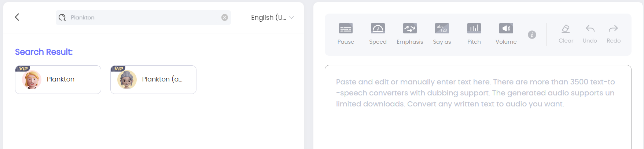
Task: Click the VIP badge on second Plankton card
Action: pyautogui.click(x=118, y=69)
